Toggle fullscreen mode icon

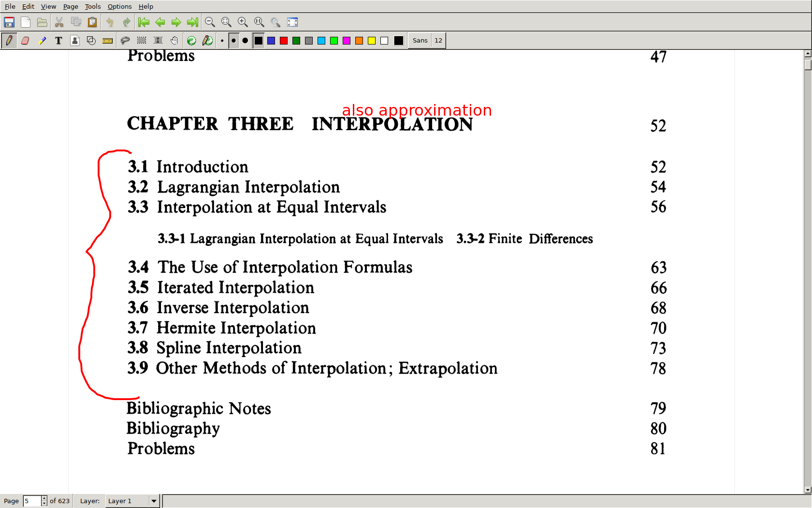pyautogui.click(x=292, y=22)
